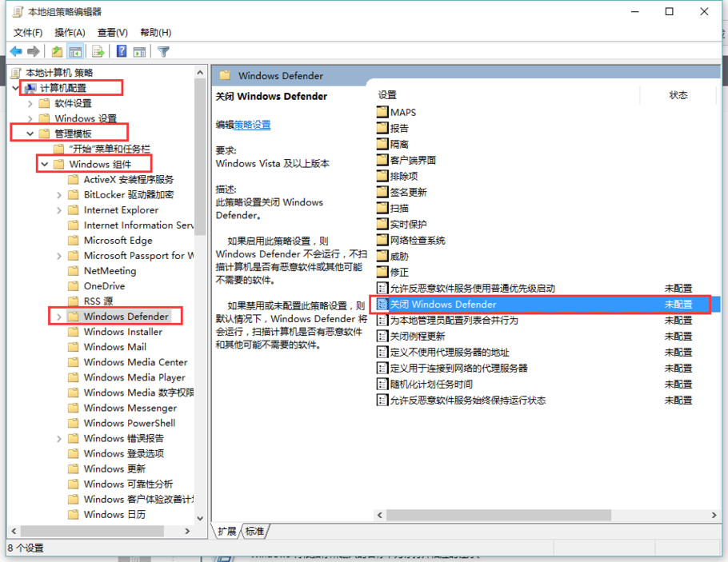Expand the 软件设置 tree node
Screen dimensions: 728x562
(x=30, y=103)
